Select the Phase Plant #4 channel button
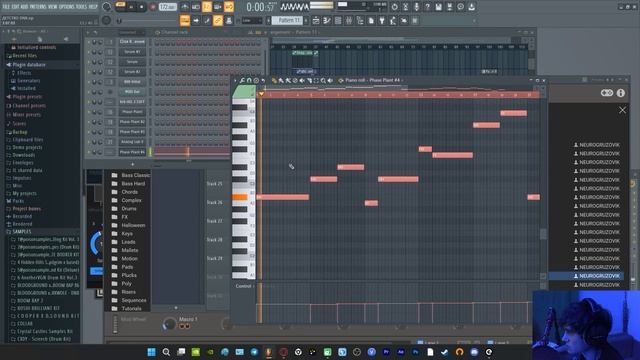The width and height of the screenshot is (640, 360). click(x=132, y=152)
